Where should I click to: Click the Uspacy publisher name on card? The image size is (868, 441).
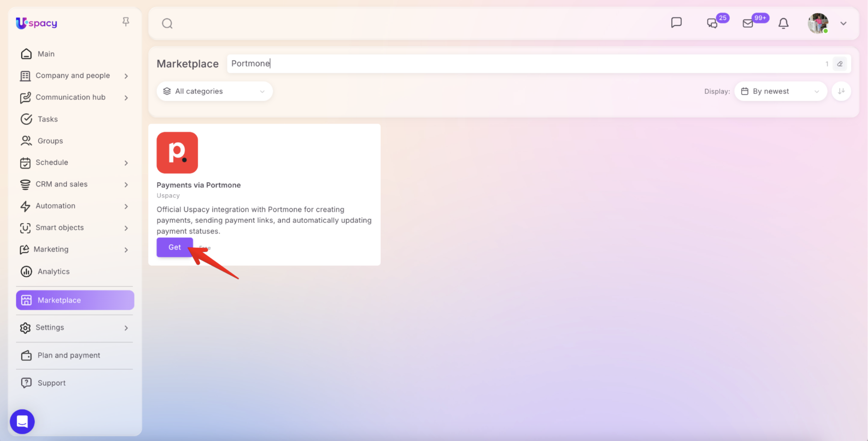[x=168, y=196]
